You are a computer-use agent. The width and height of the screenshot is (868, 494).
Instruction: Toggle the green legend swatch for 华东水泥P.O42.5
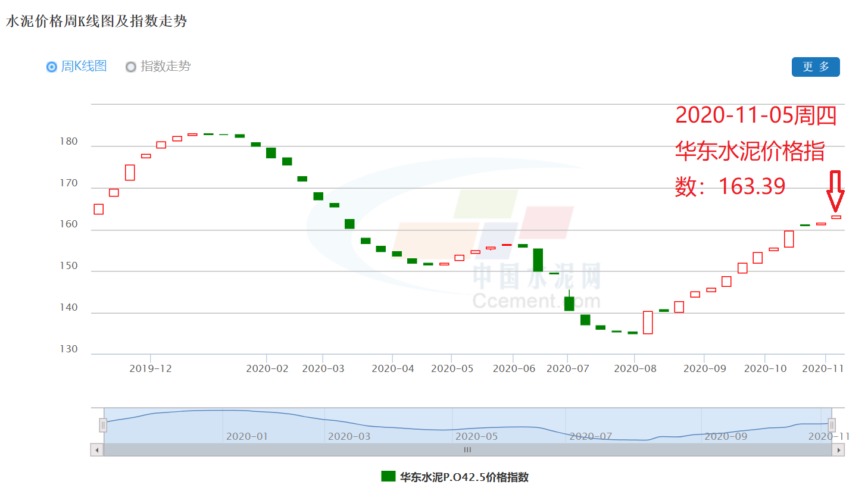tap(388, 476)
